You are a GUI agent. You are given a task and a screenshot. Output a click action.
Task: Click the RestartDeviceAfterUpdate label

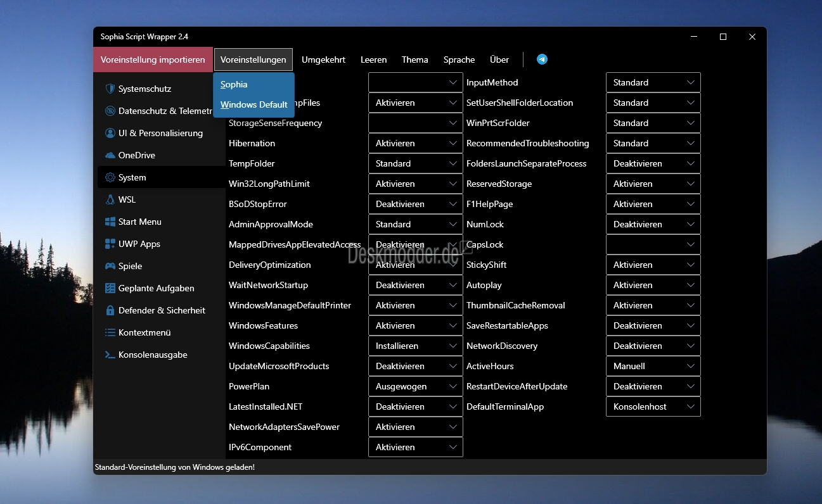coord(517,386)
